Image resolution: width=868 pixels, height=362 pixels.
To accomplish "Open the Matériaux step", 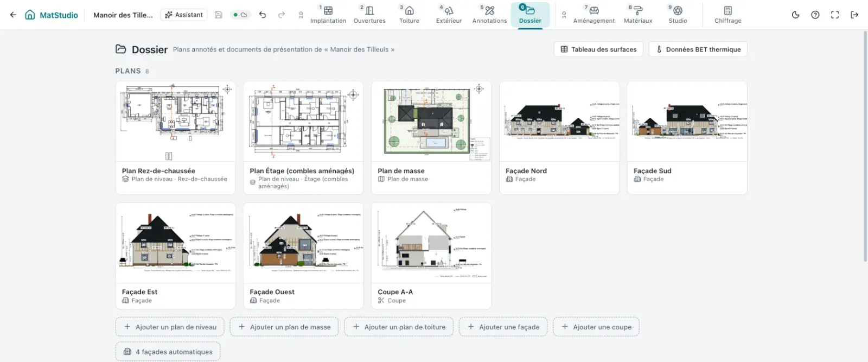I will coord(638,15).
